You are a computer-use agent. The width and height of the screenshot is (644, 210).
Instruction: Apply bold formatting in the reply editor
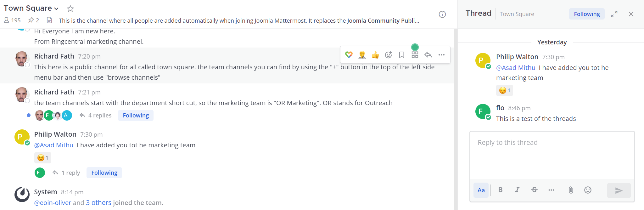coord(500,190)
